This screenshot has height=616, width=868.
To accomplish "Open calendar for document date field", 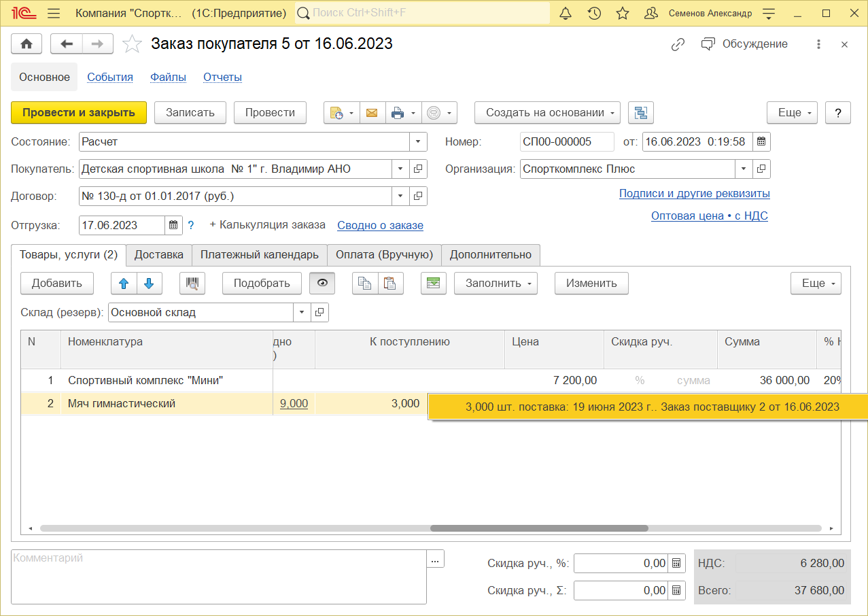I will coord(761,142).
